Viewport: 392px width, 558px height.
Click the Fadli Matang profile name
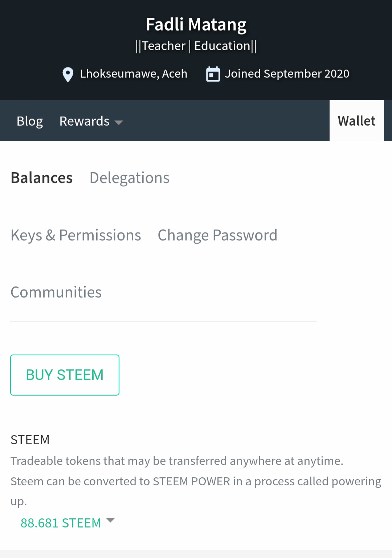click(196, 25)
